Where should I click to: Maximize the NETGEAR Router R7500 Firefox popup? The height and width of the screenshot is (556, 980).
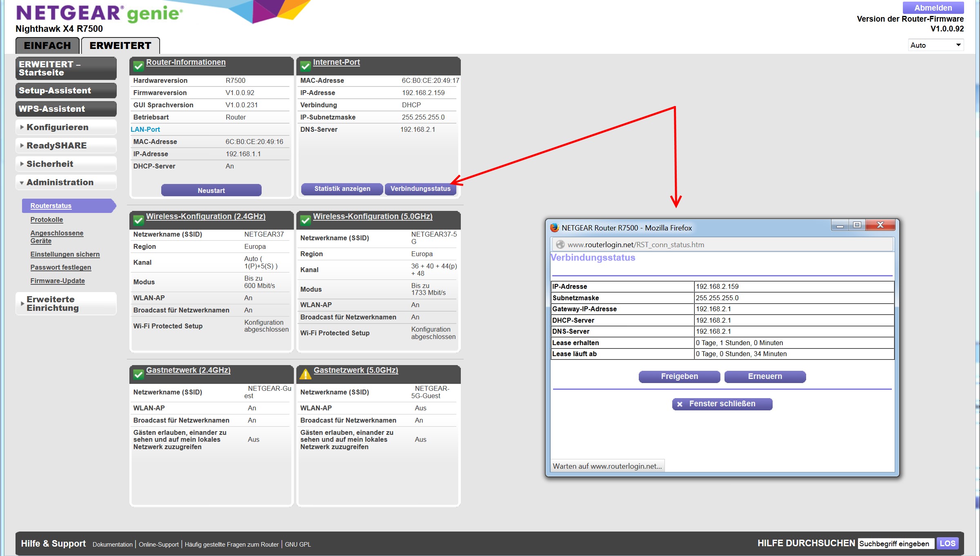click(857, 225)
